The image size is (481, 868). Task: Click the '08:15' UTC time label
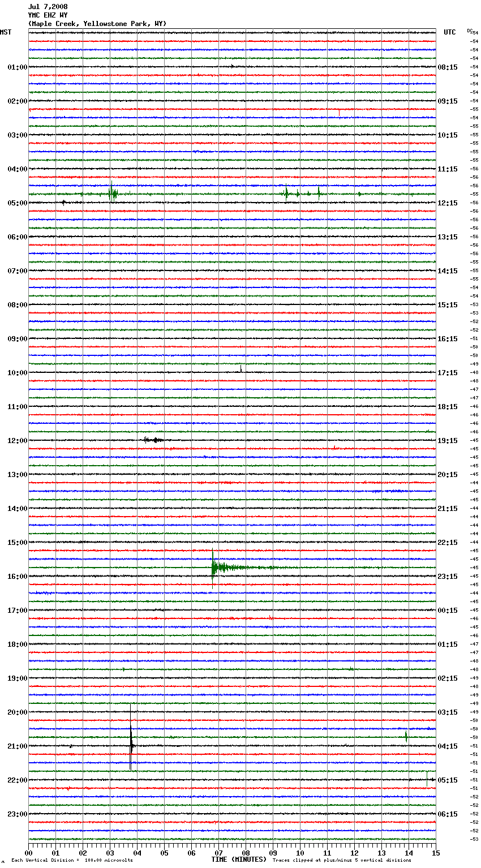tap(448, 67)
